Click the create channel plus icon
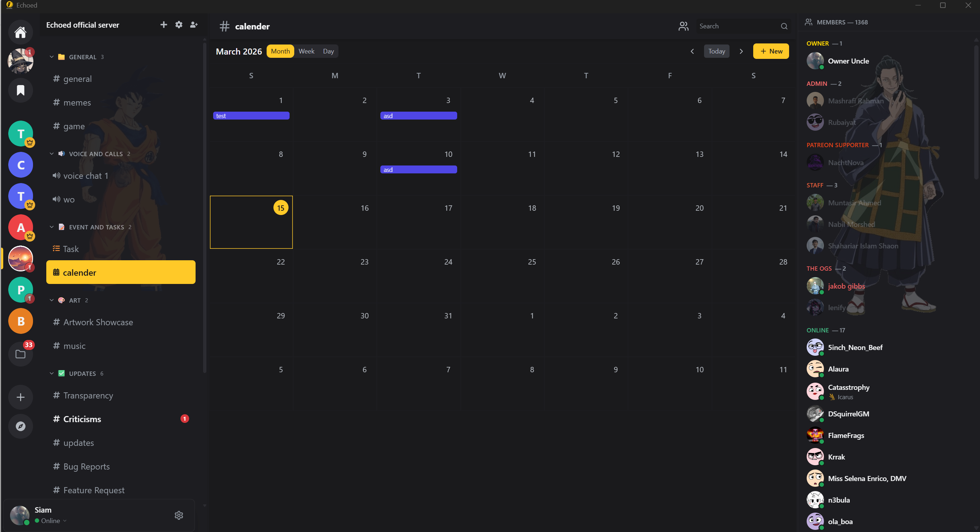The image size is (980, 532). (164, 25)
